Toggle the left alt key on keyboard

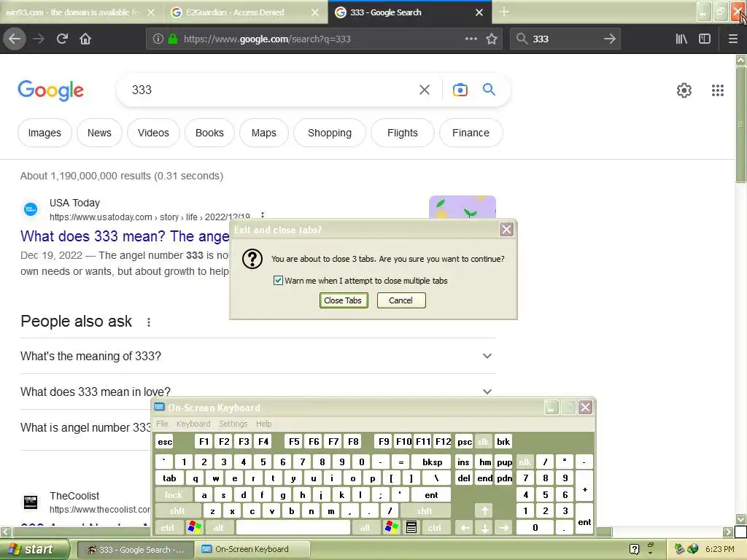[218, 528]
